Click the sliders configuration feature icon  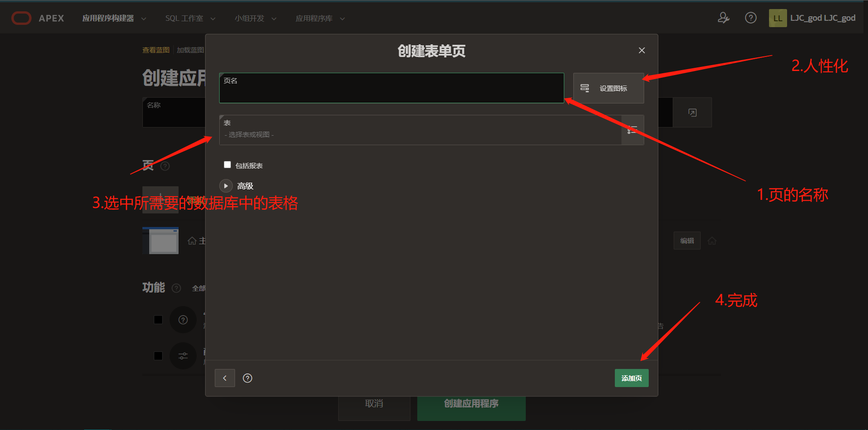point(183,356)
